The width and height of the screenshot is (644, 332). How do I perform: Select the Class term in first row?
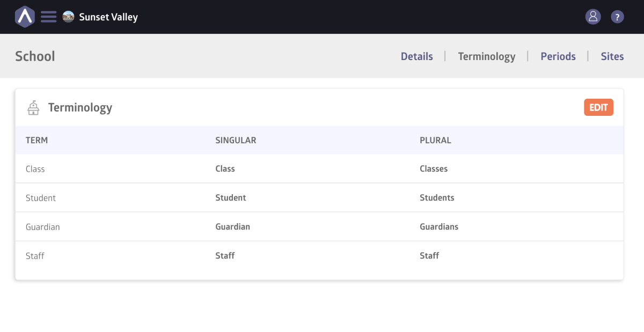35,169
